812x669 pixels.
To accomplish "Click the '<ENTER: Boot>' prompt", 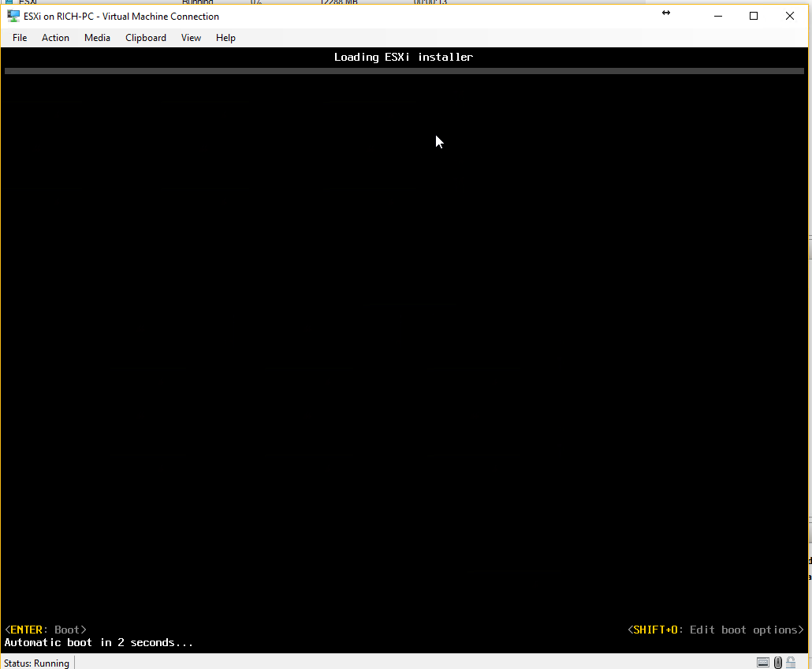I will [x=46, y=630].
